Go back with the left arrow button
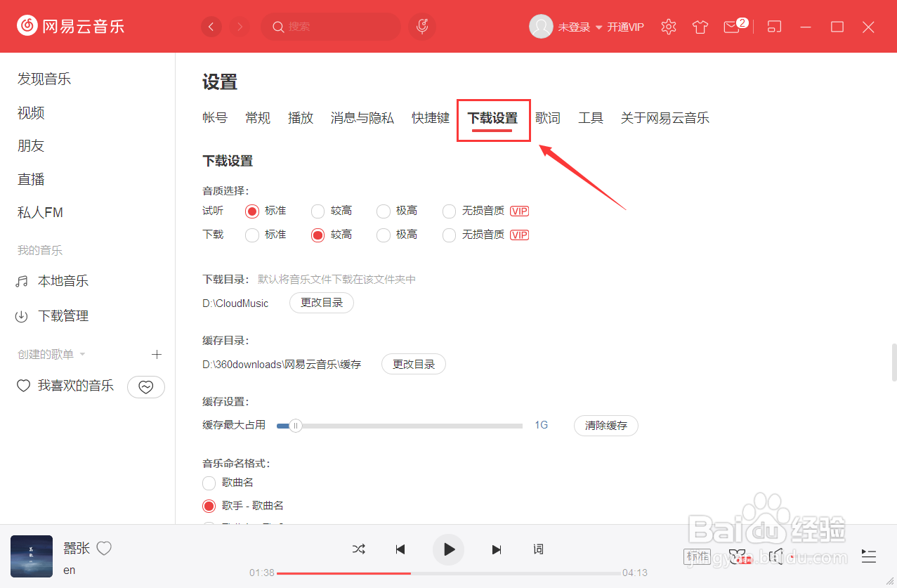Screen dimensions: 897x588 [211, 27]
